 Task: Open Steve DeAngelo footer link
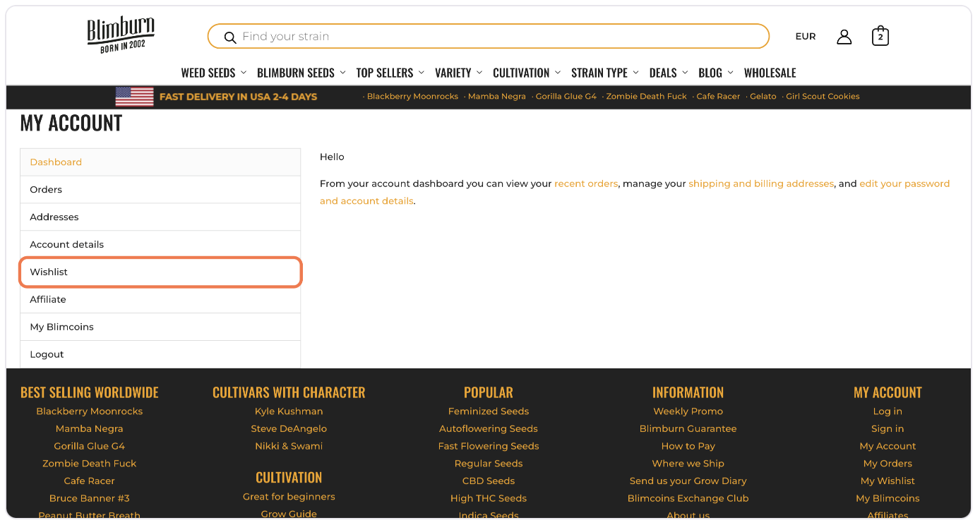[289, 429]
